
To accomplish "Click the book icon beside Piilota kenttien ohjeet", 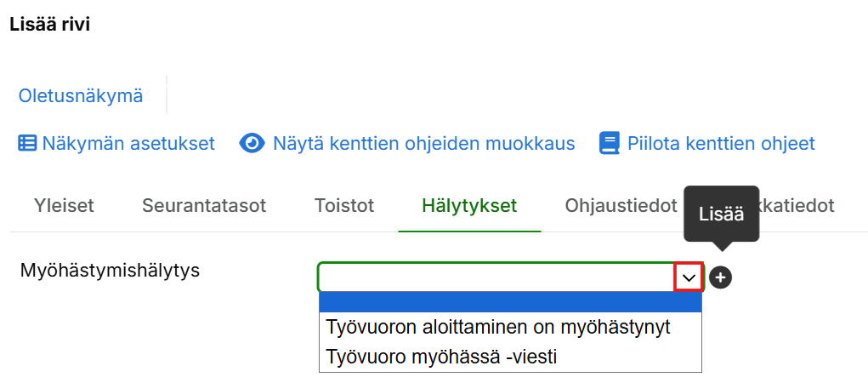I will (x=610, y=143).
